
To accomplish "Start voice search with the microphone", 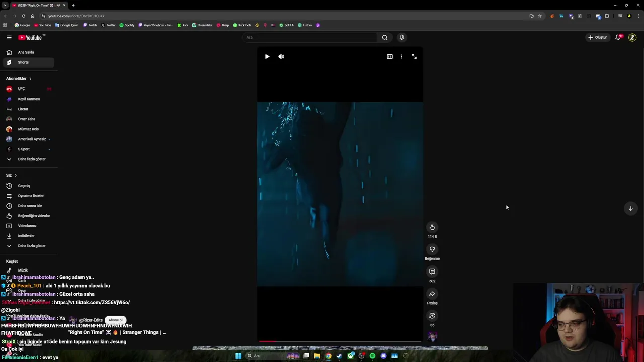I will [x=402, y=37].
